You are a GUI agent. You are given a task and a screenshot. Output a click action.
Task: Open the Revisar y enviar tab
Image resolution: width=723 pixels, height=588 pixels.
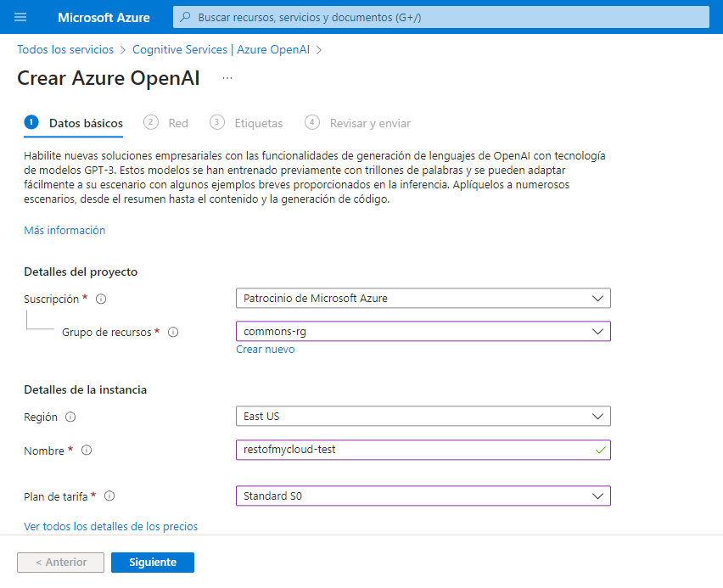[357, 123]
